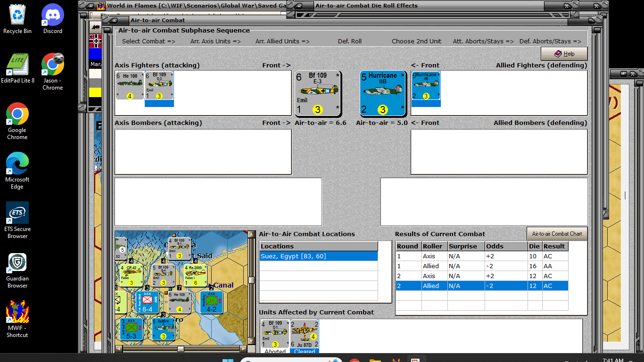Select the He 100 counter in Axis Fighters
Screen dimensions: 644x362
[x=130, y=85]
